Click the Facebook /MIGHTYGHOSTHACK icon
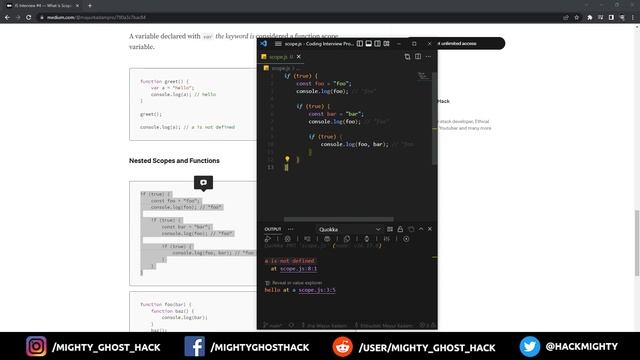Screen dimensions: 640x360 point(195,346)
